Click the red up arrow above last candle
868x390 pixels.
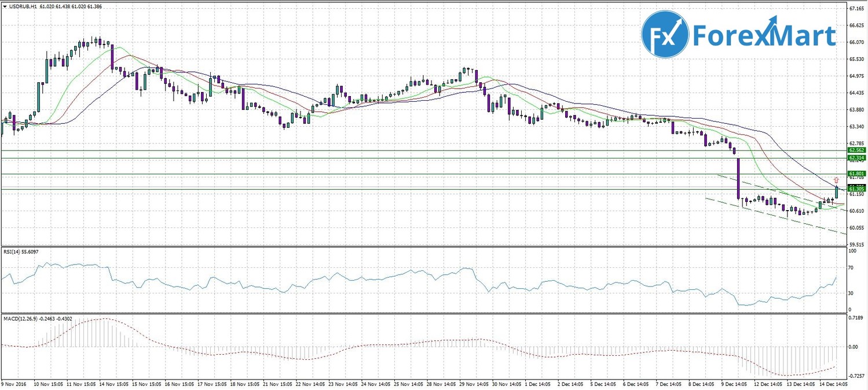(836, 180)
